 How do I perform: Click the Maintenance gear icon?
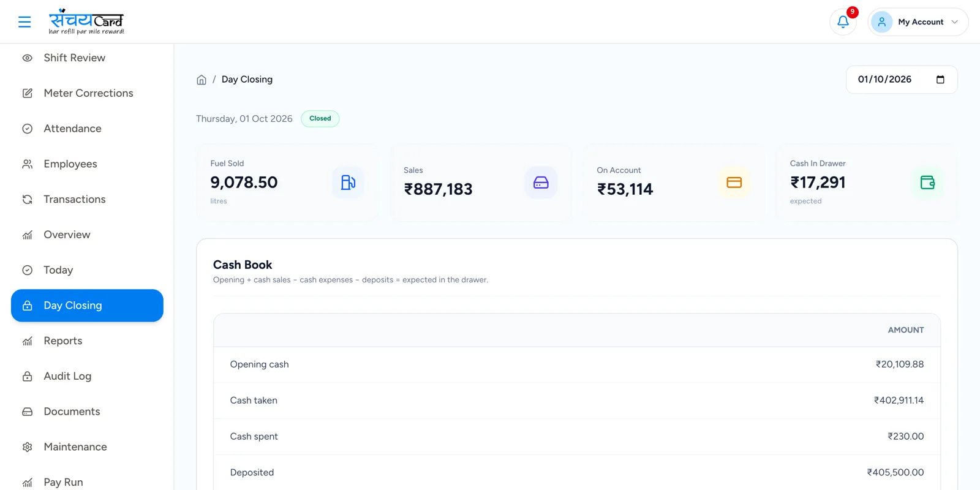tap(28, 447)
